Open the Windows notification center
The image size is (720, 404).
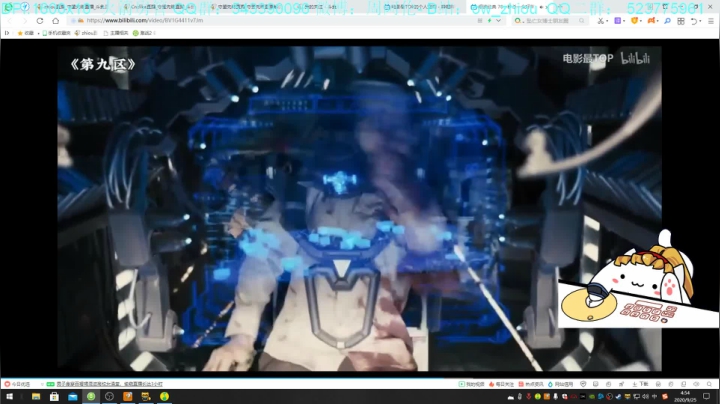click(707, 397)
